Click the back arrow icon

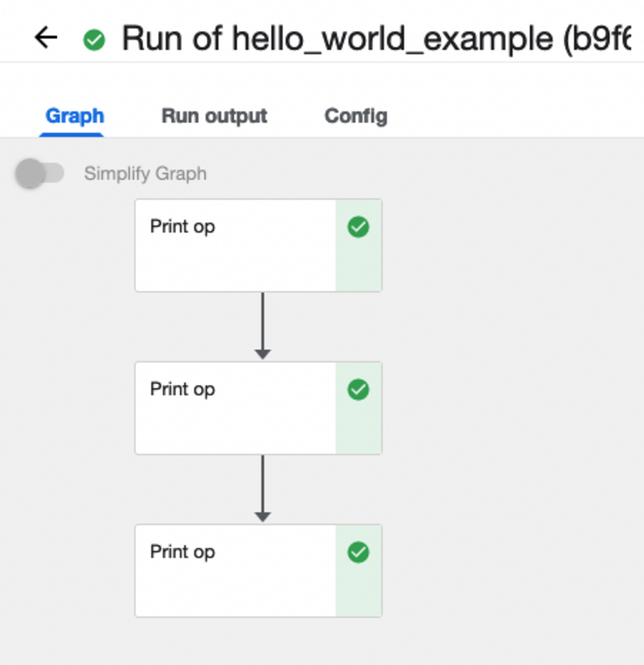(46, 38)
